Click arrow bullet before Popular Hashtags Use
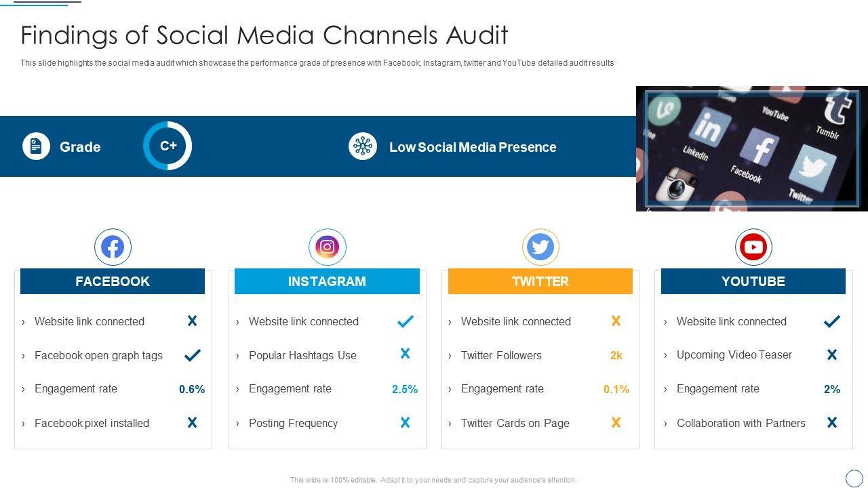Screen dimensions: 868x488 pos(237,356)
